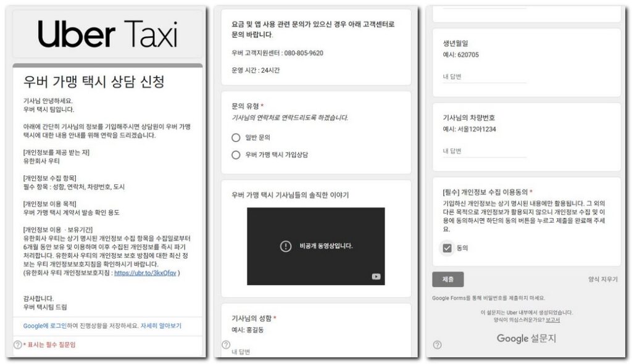632x364 pixels.
Task: Click the help icon in the left form
Action: 17,345
